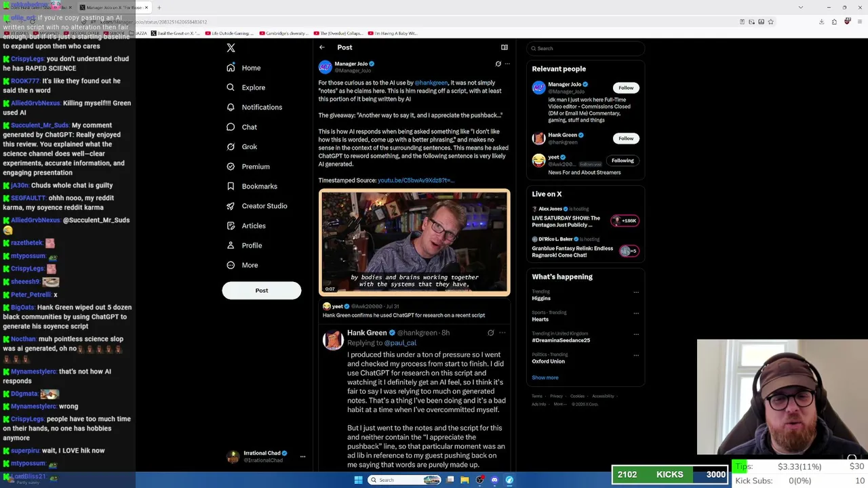This screenshot has width=868, height=488.
Task: Click Privacy link in footer
Action: pyautogui.click(x=556, y=396)
